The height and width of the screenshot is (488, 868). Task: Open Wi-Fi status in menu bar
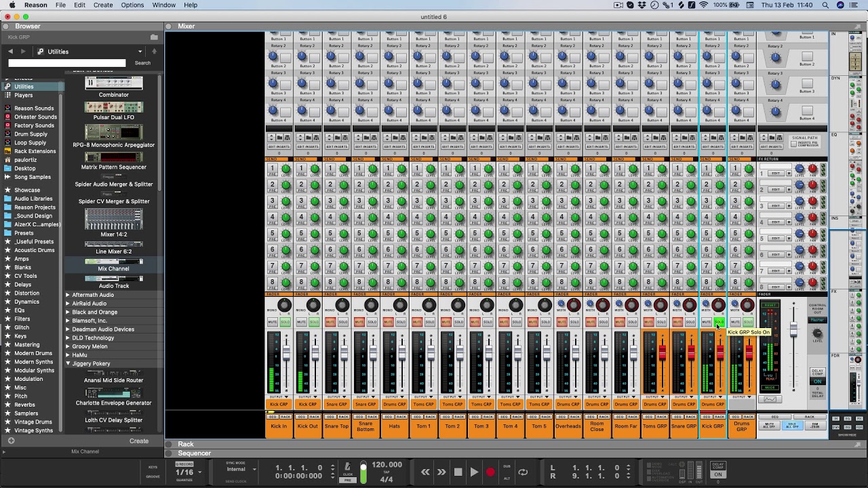(x=703, y=5)
